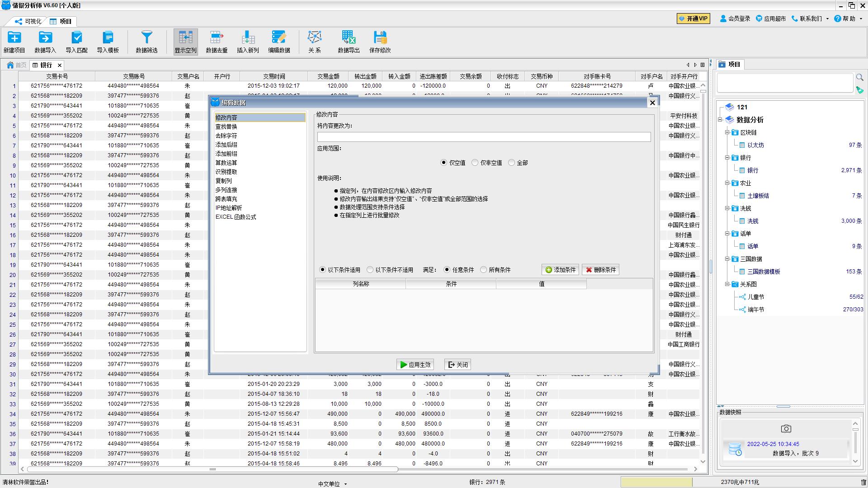
Task: Collapse the 三国数据 folder node
Action: coord(727,259)
